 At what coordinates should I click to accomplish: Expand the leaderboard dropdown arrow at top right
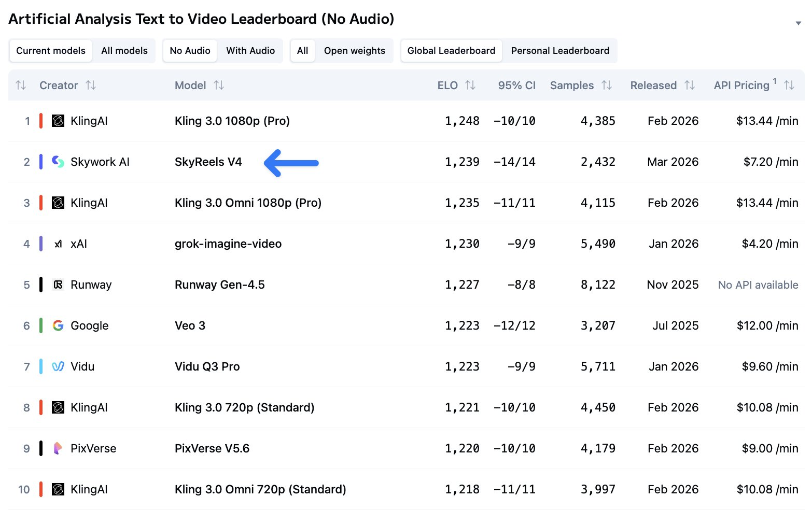point(798,23)
